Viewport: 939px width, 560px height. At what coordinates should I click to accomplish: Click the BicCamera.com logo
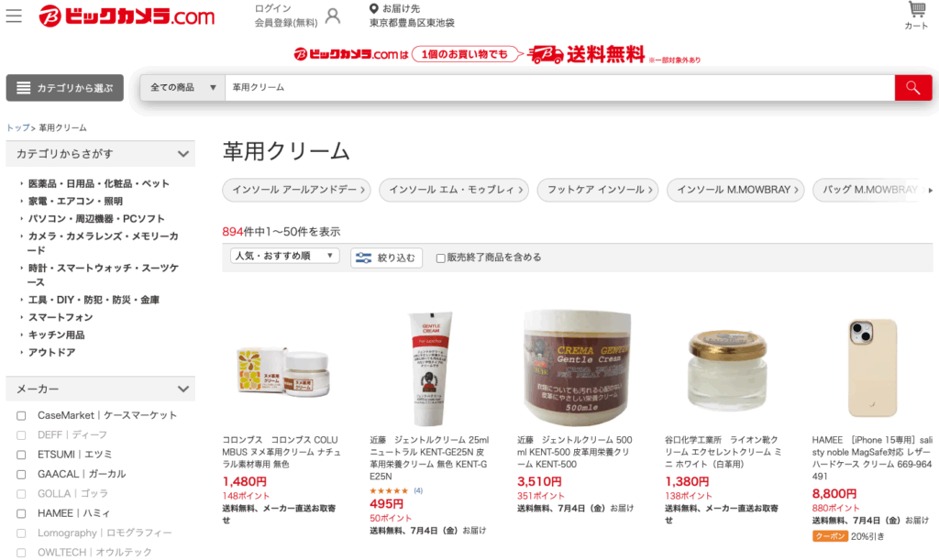pyautogui.click(x=127, y=16)
